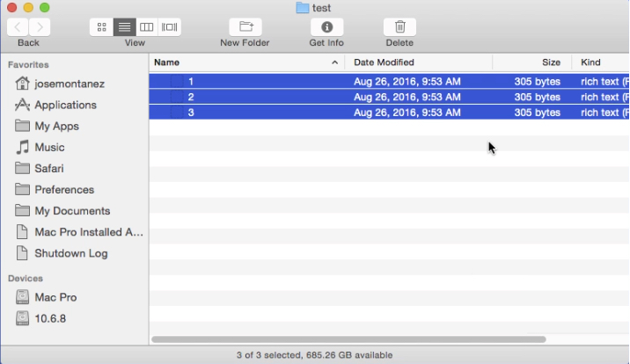The height and width of the screenshot is (364, 630).
Task: Sort by the Size column header
Action: (x=532, y=62)
